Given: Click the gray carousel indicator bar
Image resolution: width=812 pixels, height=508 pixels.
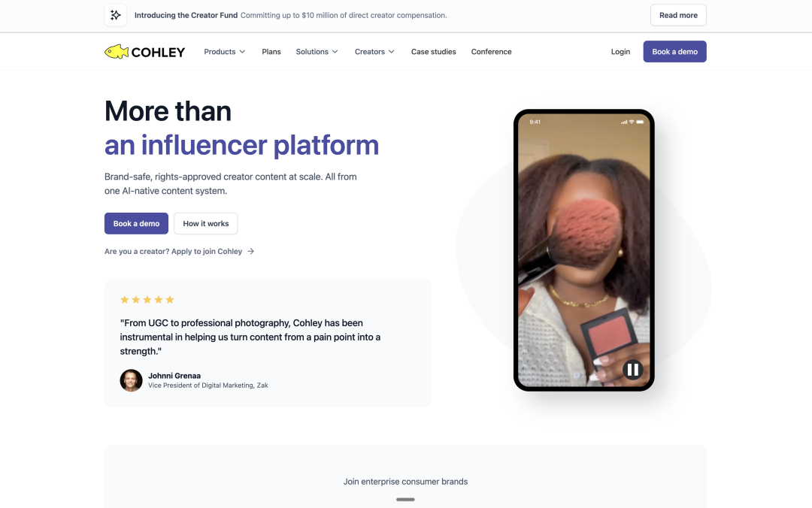Looking at the screenshot, I should [x=405, y=499].
